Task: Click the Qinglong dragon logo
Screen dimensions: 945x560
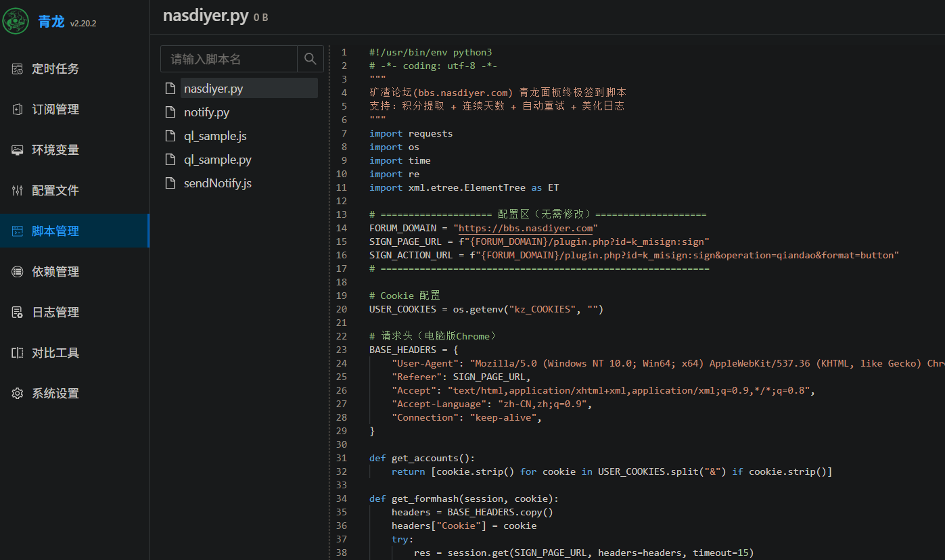Action: point(16,21)
